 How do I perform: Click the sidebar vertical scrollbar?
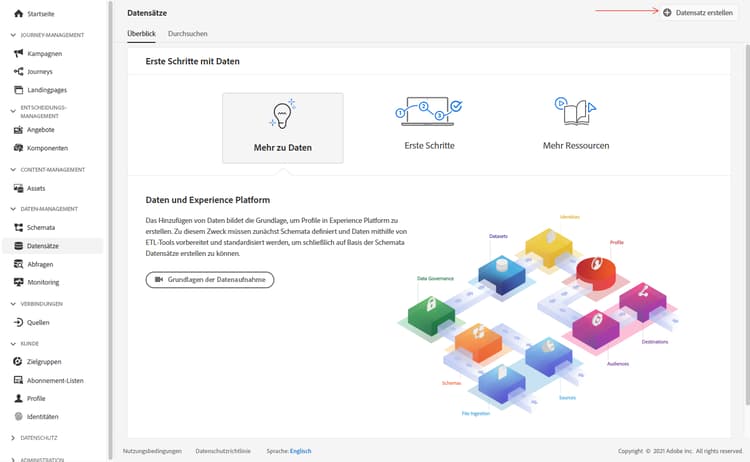click(x=110, y=231)
